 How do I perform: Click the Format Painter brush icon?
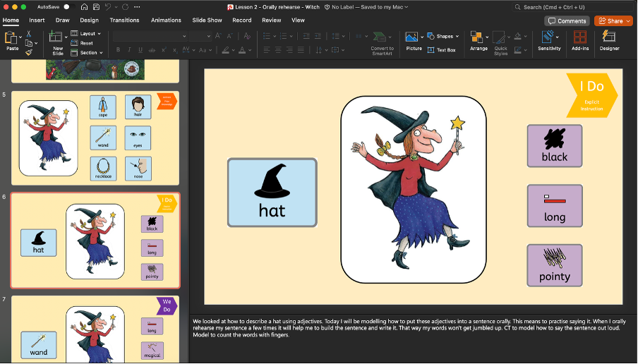click(x=28, y=52)
